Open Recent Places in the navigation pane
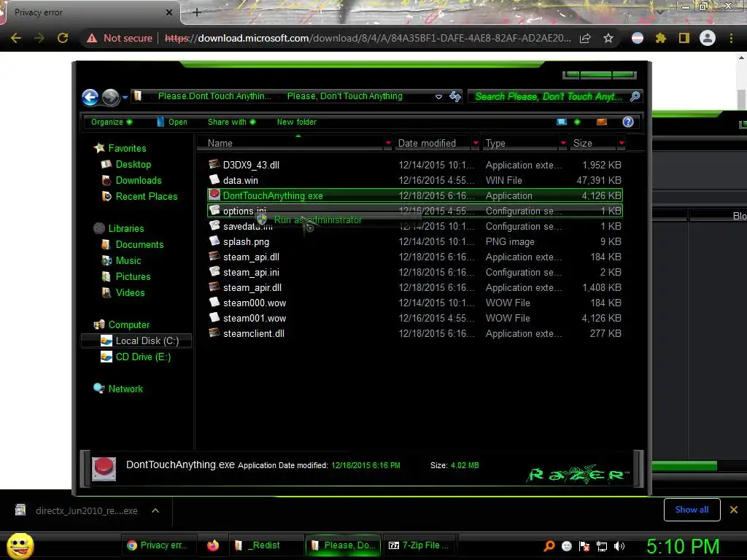 146,196
